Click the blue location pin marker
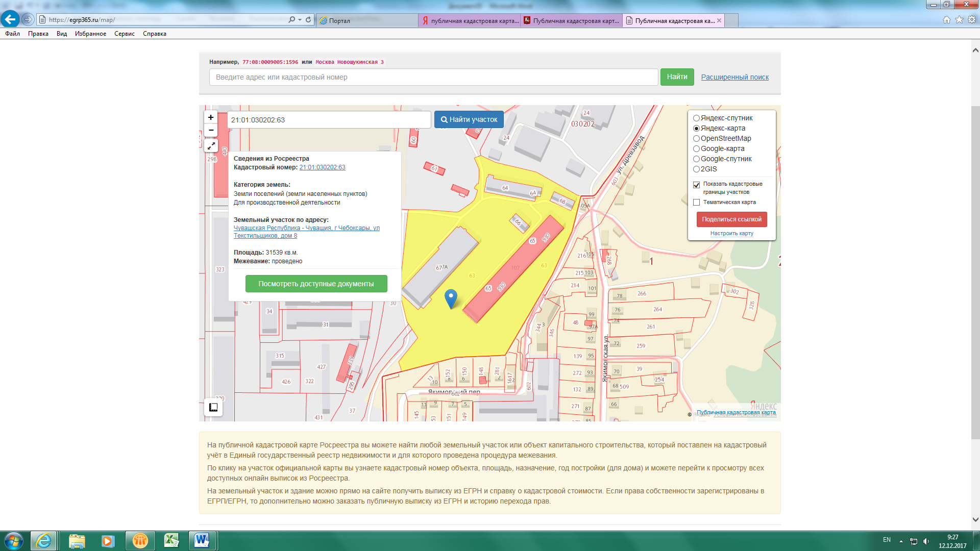The width and height of the screenshot is (980, 551). [x=451, y=298]
